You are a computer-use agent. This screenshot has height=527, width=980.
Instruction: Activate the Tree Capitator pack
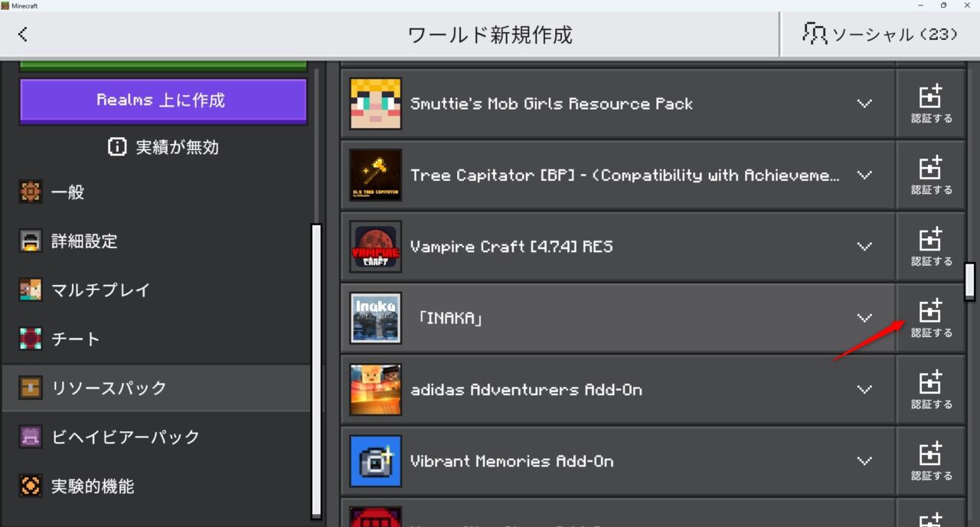(x=931, y=175)
